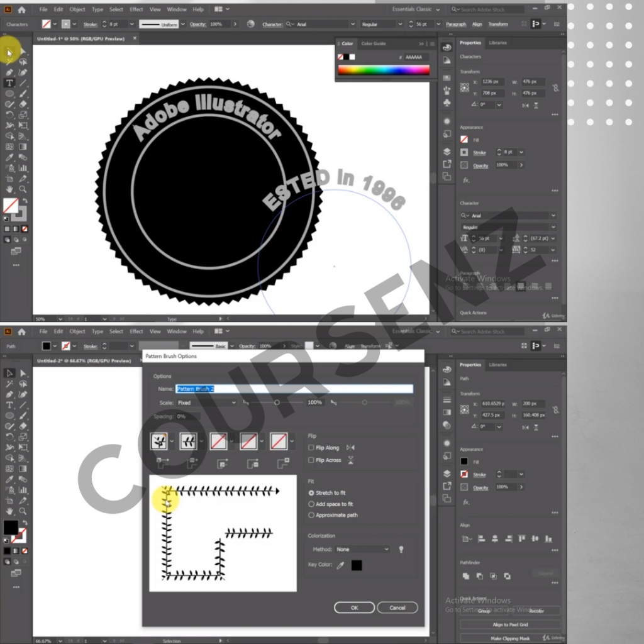This screenshot has height=644, width=644.
Task: Click OK in Pattern Brush Options dialog
Action: (354, 608)
